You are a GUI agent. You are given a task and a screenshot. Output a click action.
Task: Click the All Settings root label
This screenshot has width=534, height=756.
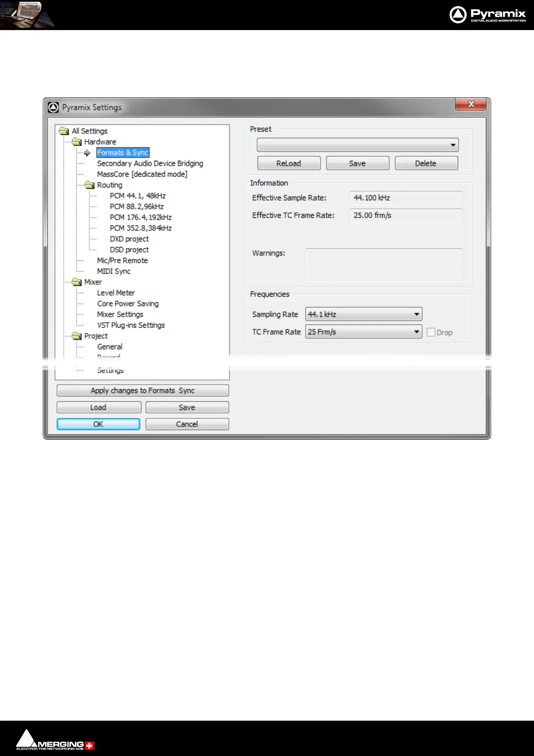click(90, 131)
